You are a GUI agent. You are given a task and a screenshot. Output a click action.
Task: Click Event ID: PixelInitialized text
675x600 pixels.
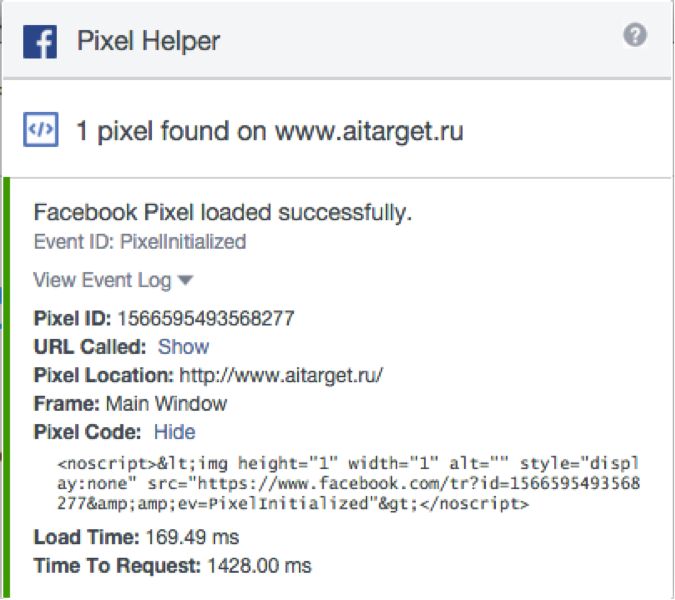coord(140,242)
